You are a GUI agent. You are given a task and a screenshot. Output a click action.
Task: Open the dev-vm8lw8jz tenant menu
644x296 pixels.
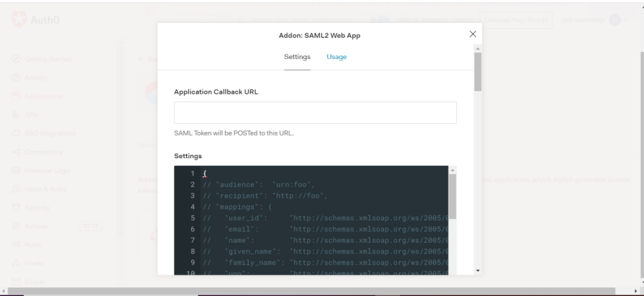coord(582,20)
